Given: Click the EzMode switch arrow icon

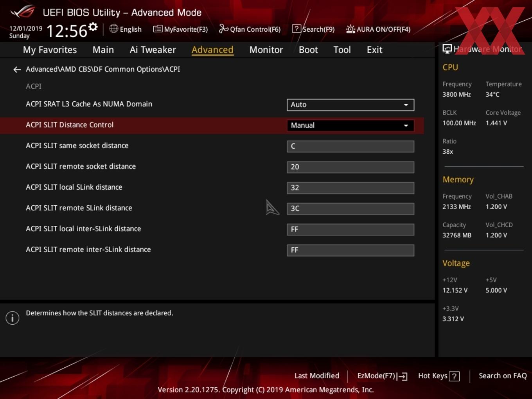Looking at the screenshot, I should (403, 376).
